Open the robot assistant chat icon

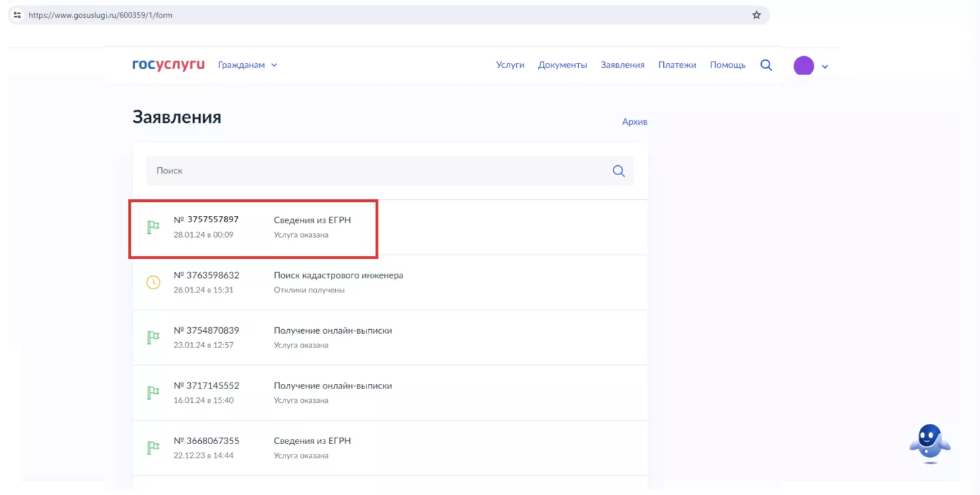click(x=930, y=443)
